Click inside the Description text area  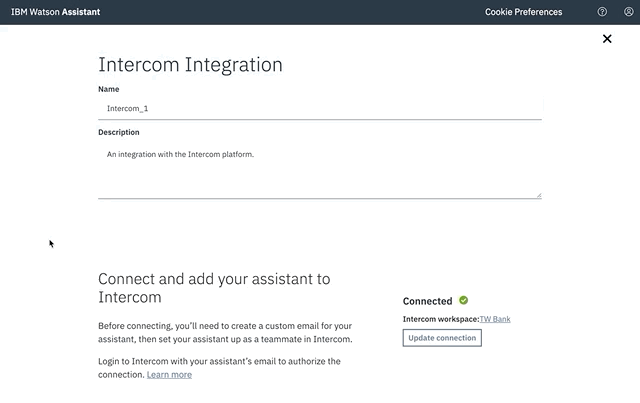(320, 170)
